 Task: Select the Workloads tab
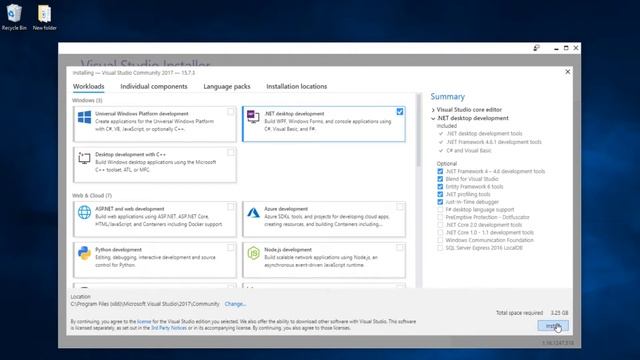[89, 87]
